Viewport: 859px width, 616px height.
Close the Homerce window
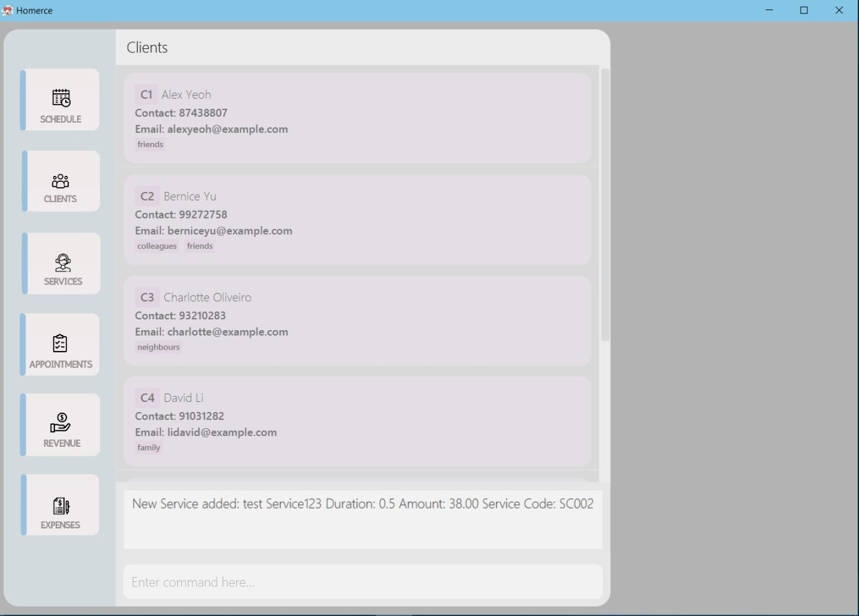pos(839,10)
